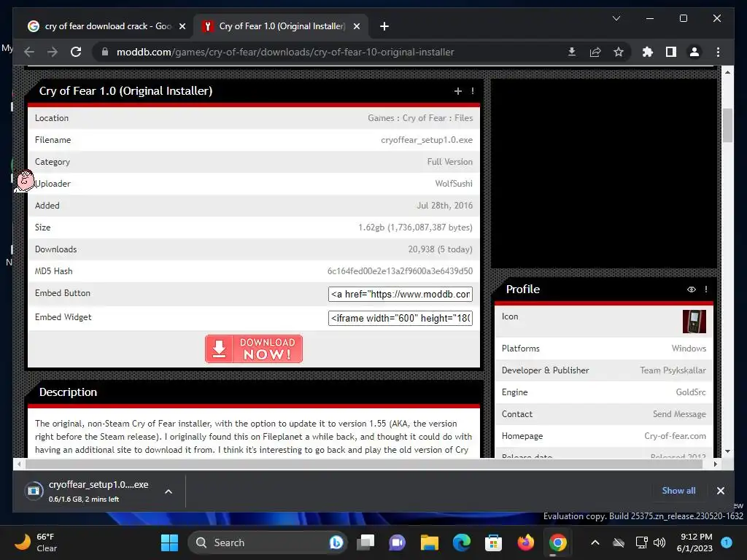The width and height of the screenshot is (747, 560).
Task: Click the report icon in the installer header
Action: point(472,91)
